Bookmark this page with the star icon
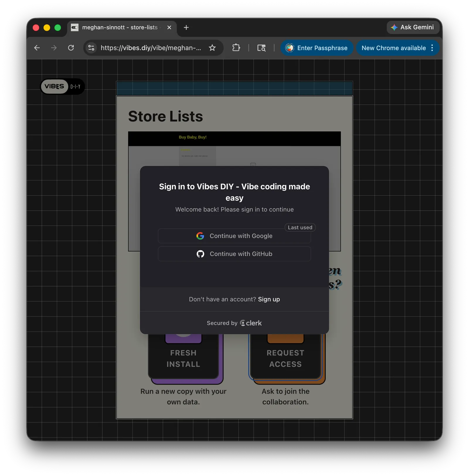 212,48
